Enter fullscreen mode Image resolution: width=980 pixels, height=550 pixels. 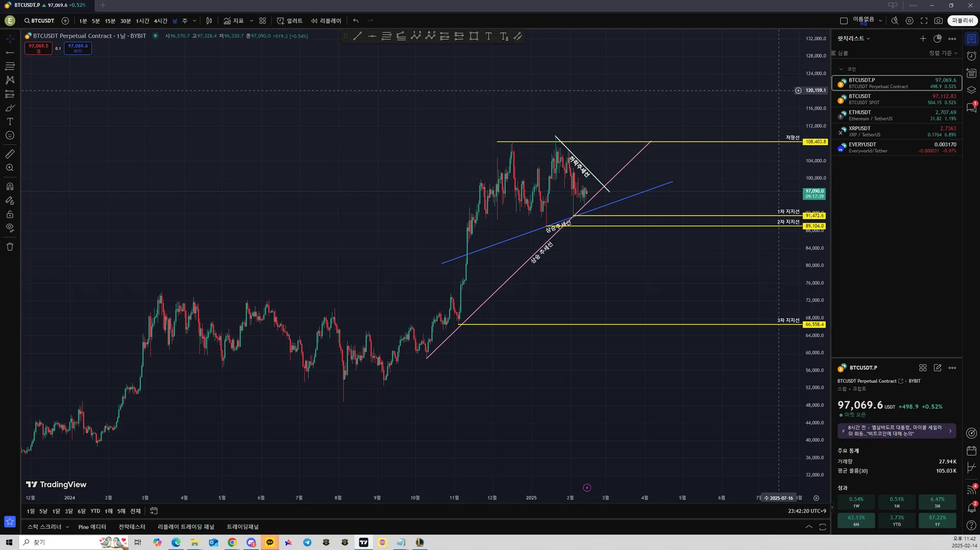point(924,21)
